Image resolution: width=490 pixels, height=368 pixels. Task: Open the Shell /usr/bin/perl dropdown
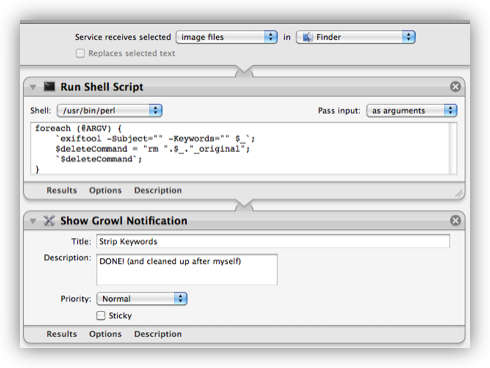[110, 110]
